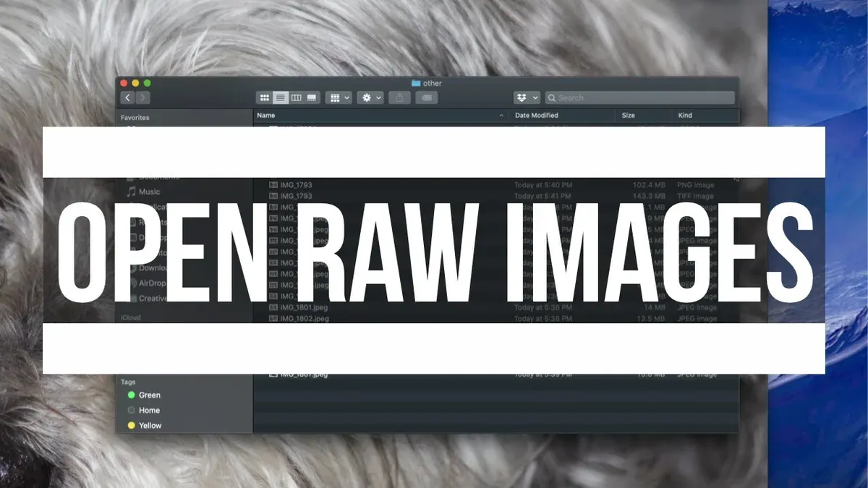Viewport: 868px width, 488px height.
Task: Click the Edit Tags toolbar button
Action: pos(426,98)
